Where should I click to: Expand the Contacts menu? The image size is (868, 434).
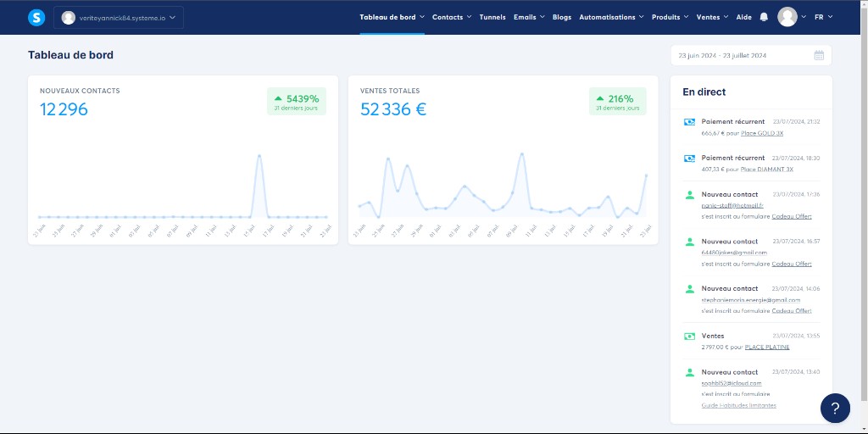pos(451,17)
